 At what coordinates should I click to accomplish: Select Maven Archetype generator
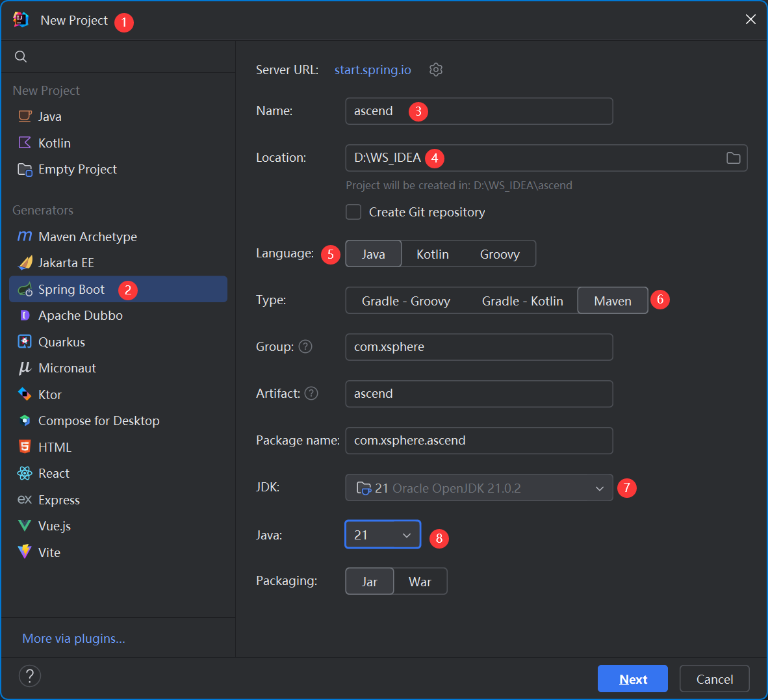coord(87,237)
